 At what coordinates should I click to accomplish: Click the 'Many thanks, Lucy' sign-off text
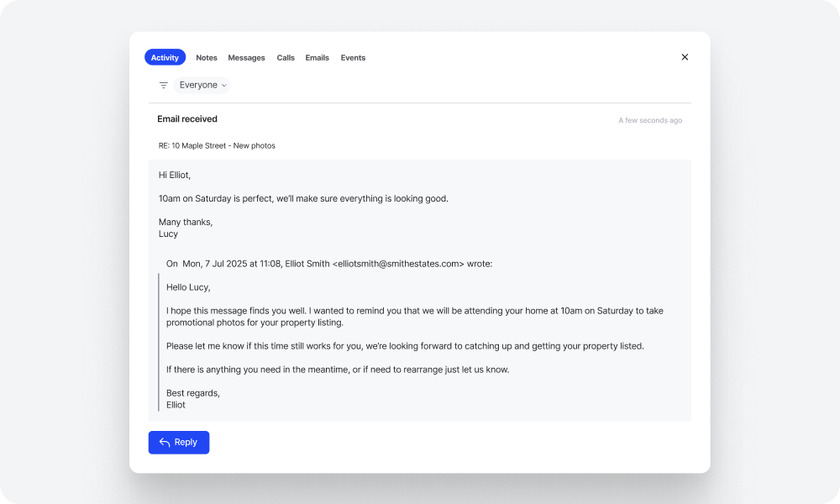pyautogui.click(x=185, y=228)
